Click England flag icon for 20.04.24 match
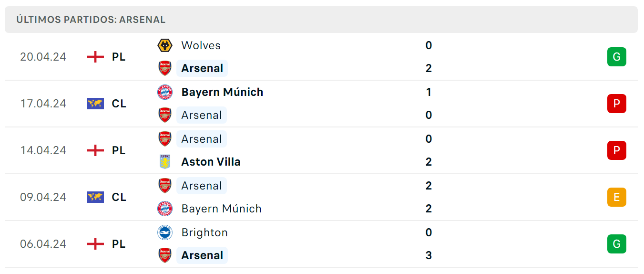Screen dimensions: 644x274 pos(95,57)
